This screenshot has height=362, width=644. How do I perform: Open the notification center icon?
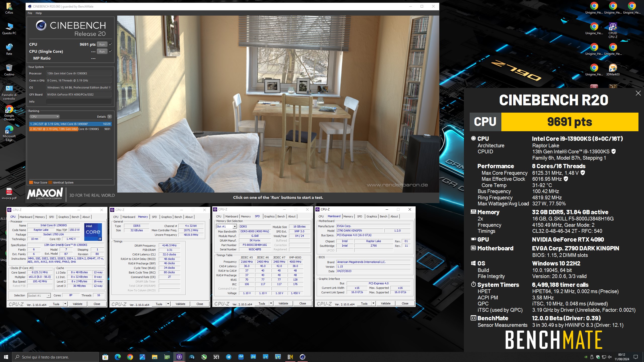(x=636, y=357)
